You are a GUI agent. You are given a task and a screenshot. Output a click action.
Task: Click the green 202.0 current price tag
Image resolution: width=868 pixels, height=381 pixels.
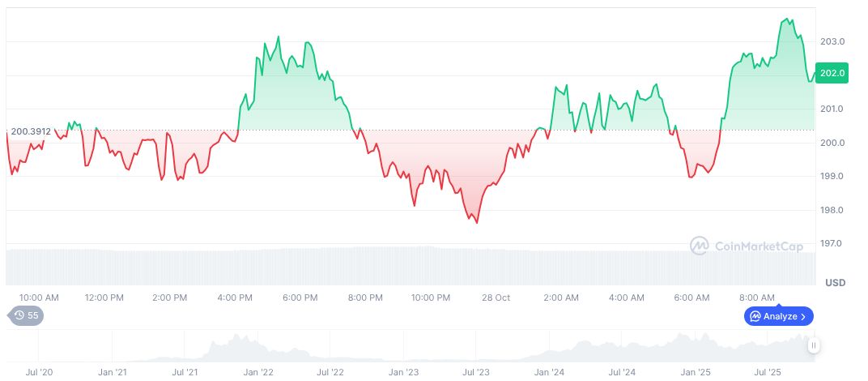pyautogui.click(x=832, y=73)
